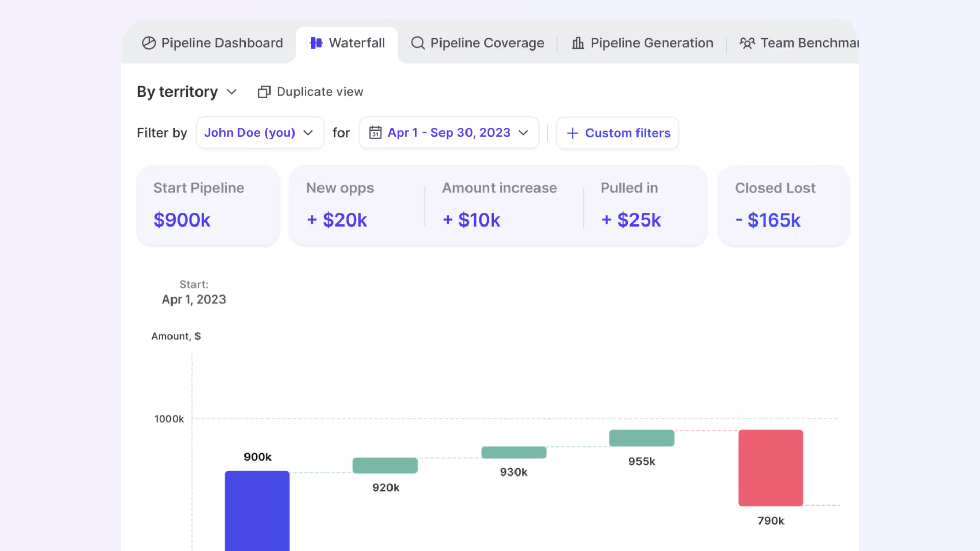Click the Pipeline Coverage magnifier icon
The image size is (980, 551).
418,43
